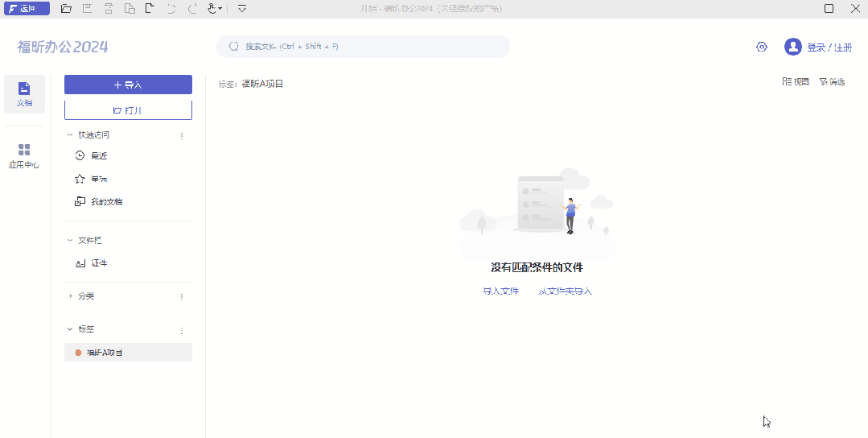Click the 打开 open button

tap(128, 110)
